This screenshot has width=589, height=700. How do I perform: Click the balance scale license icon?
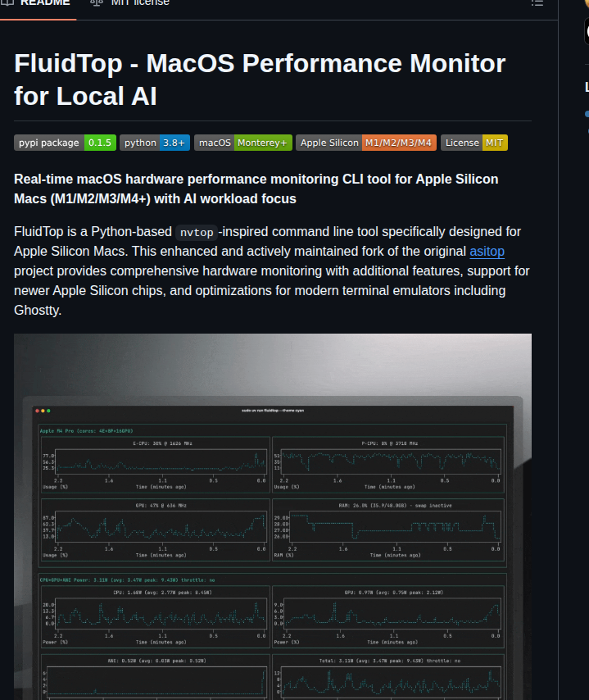pyautogui.click(x=97, y=2)
